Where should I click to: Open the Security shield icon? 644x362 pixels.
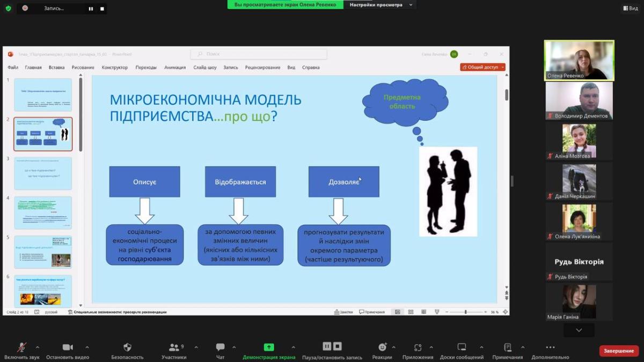coord(127,348)
